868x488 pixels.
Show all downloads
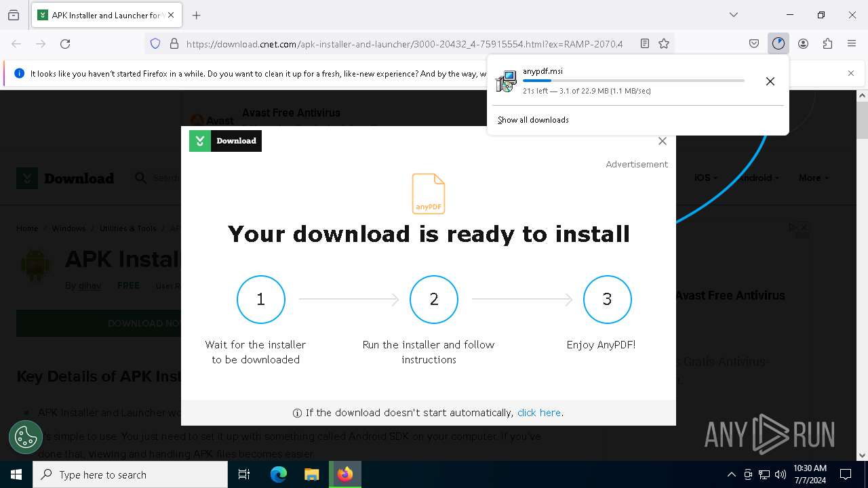[533, 120]
